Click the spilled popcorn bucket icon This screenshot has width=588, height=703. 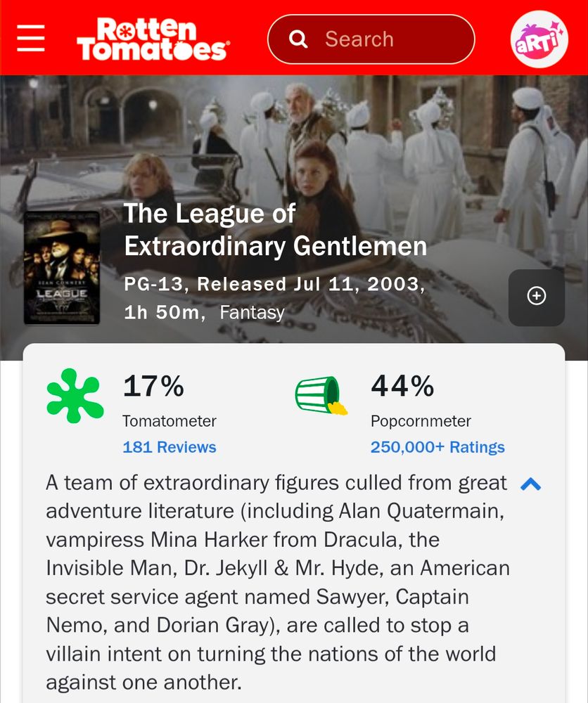point(321,395)
